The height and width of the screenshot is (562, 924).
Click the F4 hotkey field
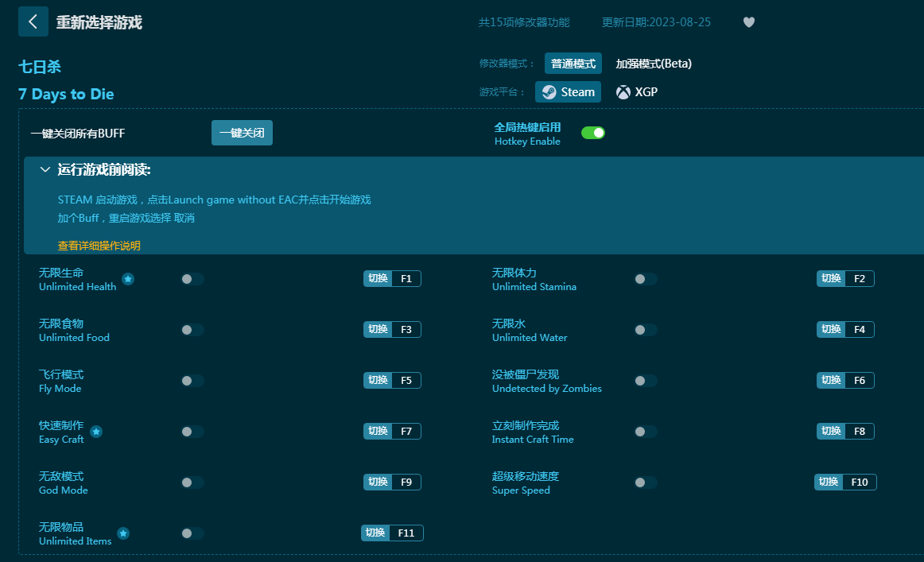[x=860, y=329]
